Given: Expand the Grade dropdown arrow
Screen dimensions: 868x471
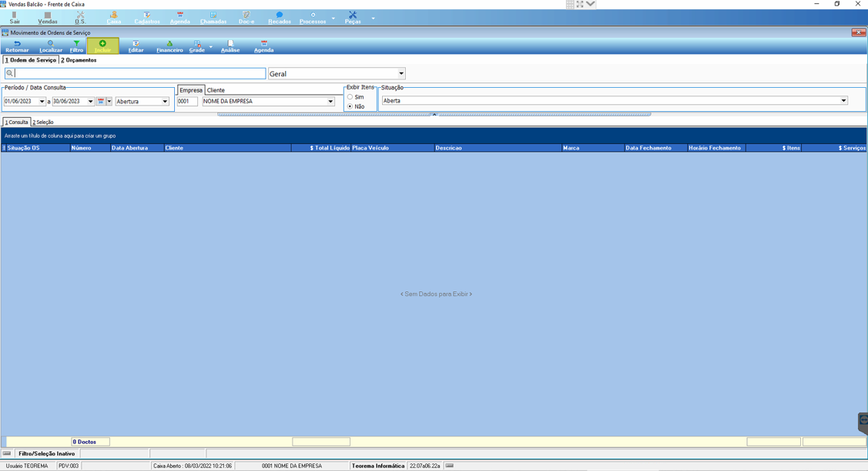Looking at the screenshot, I should 211,46.
